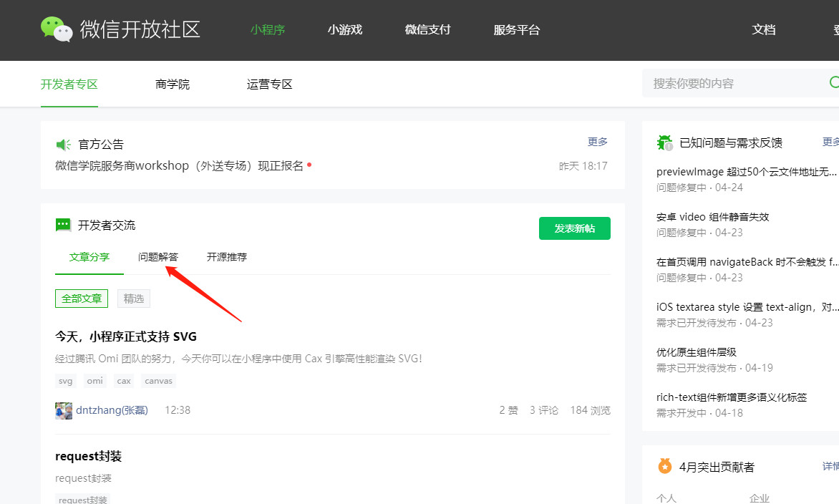Screen dimensions: 839x504
Task: Click the omi tag
Action: tap(94, 381)
